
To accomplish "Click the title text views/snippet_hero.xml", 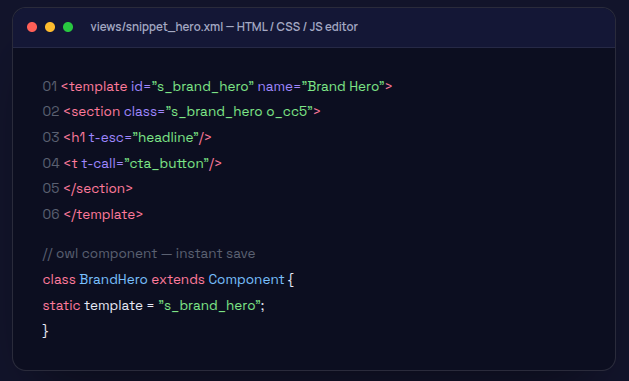I will pyautogui.click(x=156, y=27).
